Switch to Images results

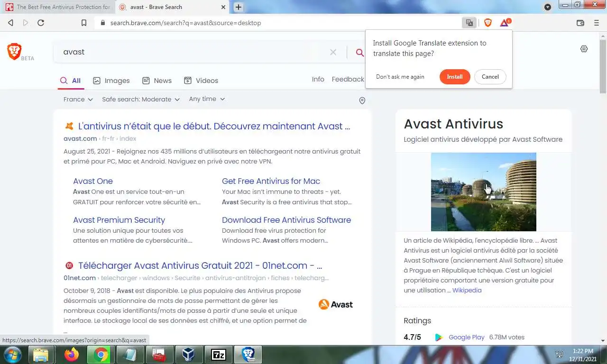(111, 81)
